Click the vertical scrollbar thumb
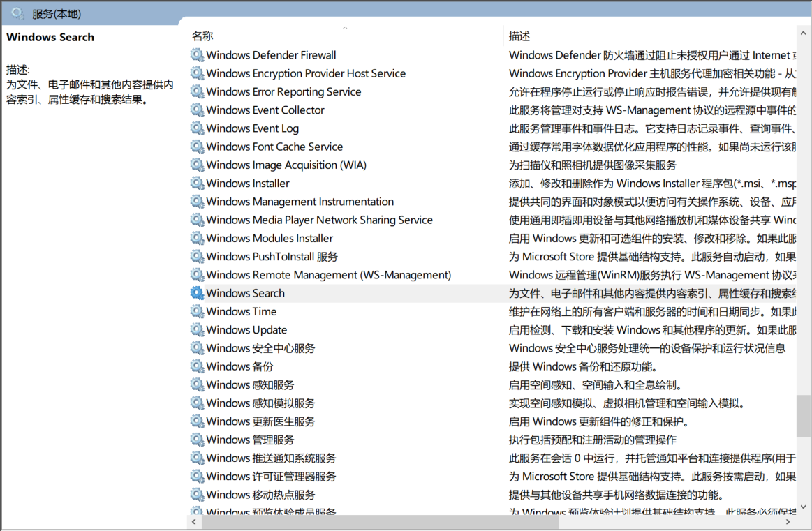 tap(803, 416)
